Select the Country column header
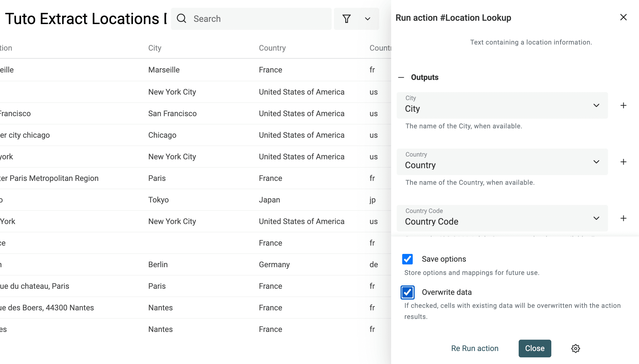The image size is (639, 364). pyautogui.click(x=272, y=48)
